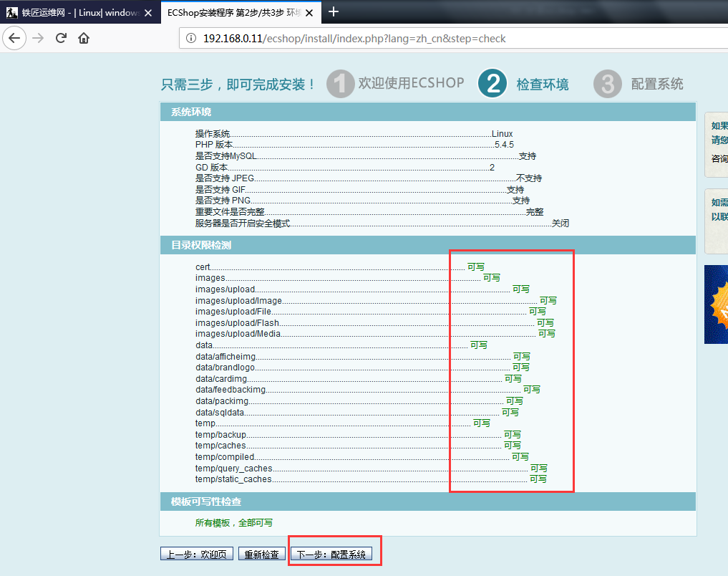Image resolution: width=728 pixels, height=576 pixels.
Task: Click step 2 circle icon
Action: pos(492,84)
